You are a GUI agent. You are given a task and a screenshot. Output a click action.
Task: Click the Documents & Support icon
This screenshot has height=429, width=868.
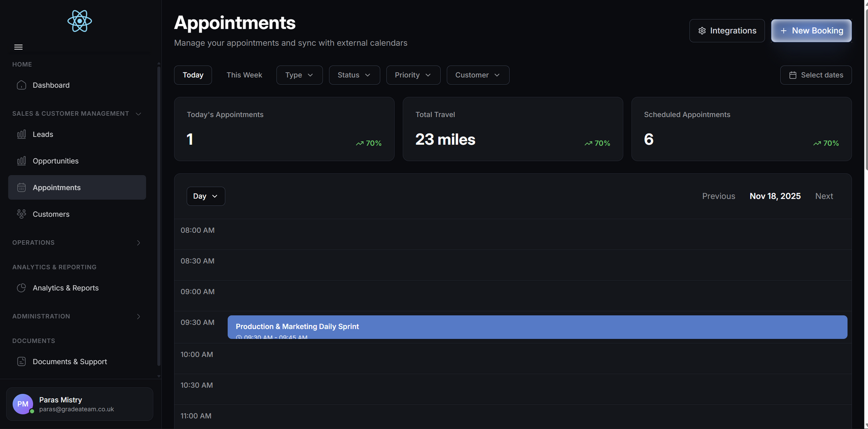coord(21,362)
